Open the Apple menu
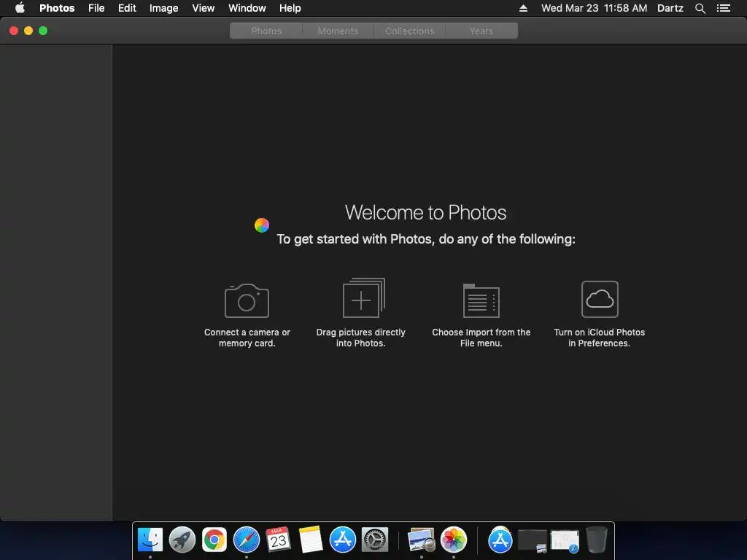 click(x=20, y=8)
